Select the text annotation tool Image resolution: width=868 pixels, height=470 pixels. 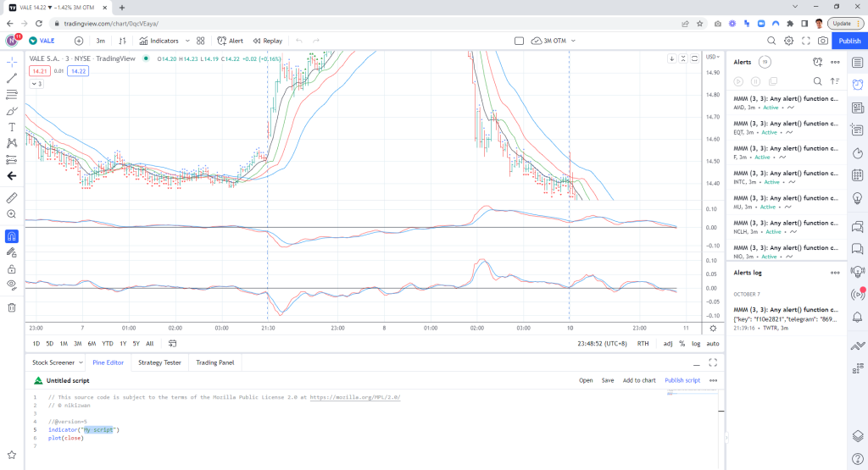tap(12, 127)
